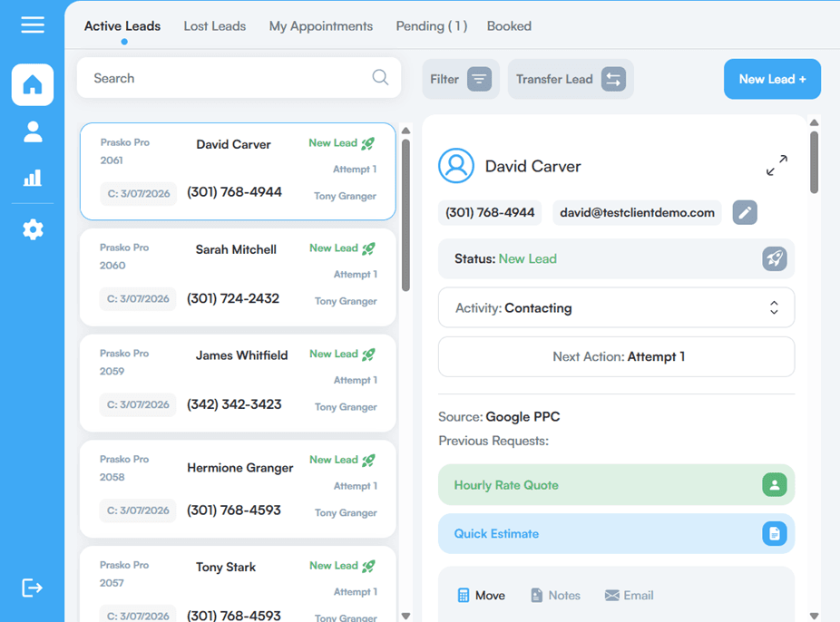Screen dimensions: 840x622
Task: Expand David Carver's profile with the arrows icon
Action: (x=777, y=166)
